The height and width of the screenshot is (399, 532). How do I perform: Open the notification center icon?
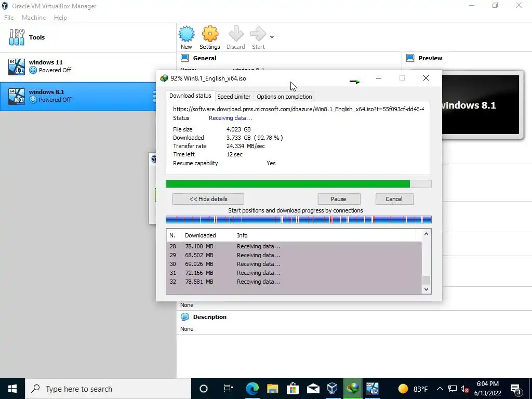tap(516, 389)
